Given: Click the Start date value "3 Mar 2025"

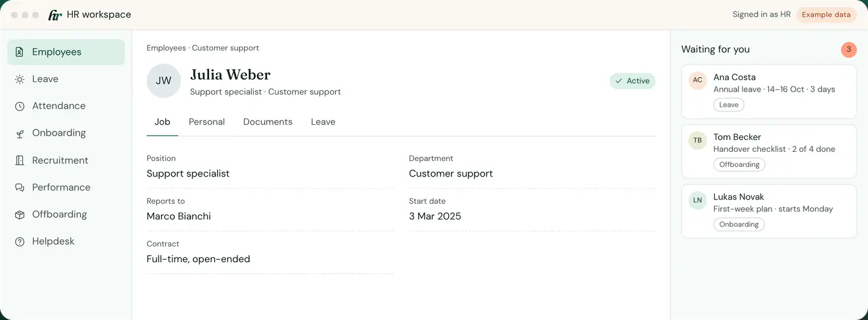Looking at the screenshot, I should click(x=435, y=216).
